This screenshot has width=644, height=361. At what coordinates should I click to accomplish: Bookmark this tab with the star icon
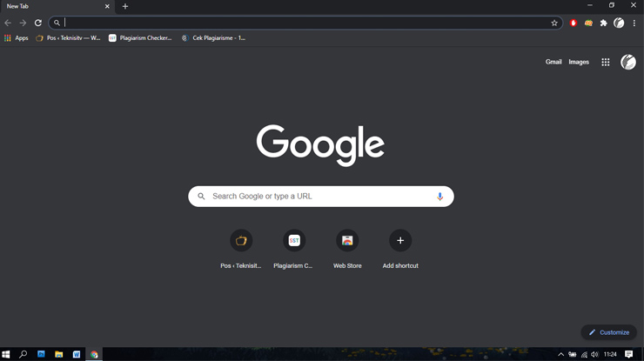[554, 23]
